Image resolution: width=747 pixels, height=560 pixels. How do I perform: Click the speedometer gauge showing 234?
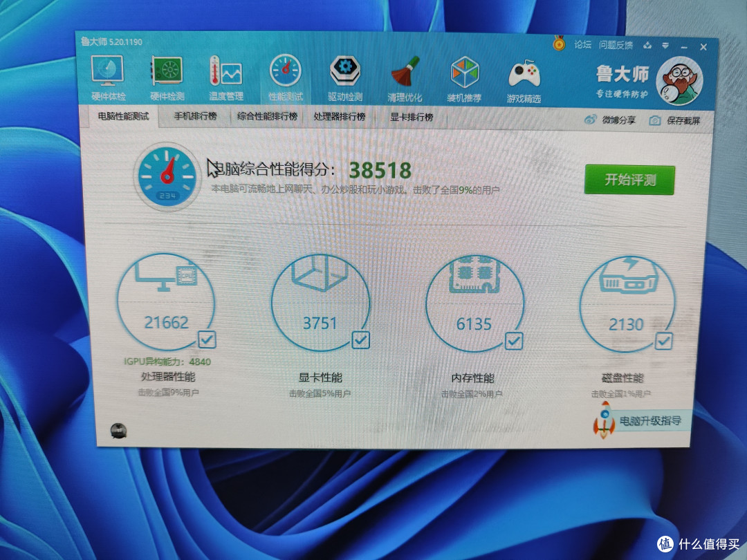pos(167,177)
